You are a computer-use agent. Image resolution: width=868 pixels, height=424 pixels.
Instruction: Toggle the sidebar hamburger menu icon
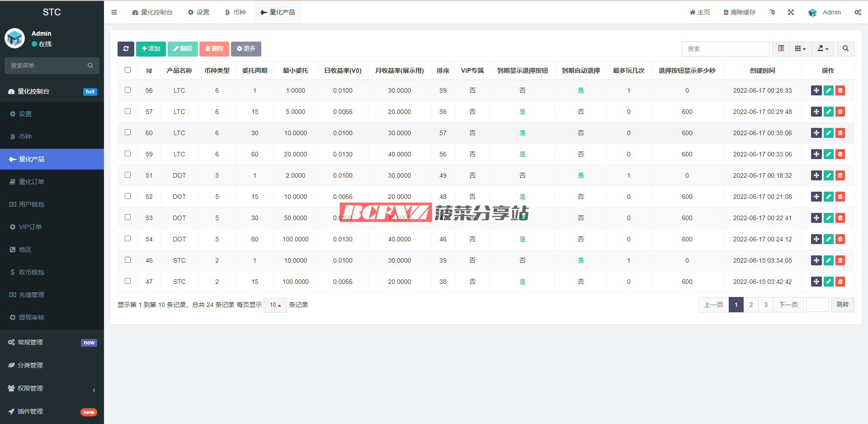(x=114, y=12)
